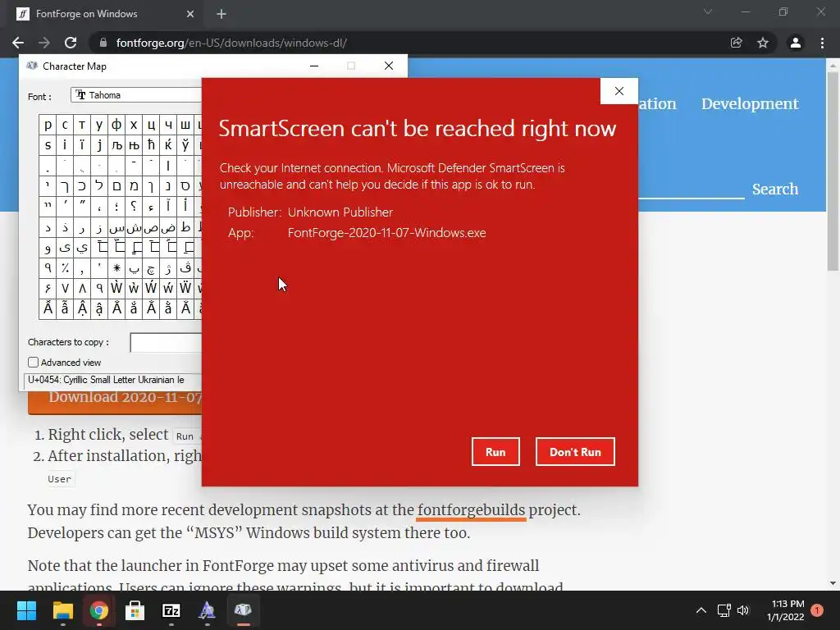Click the address bar URL
Viewport: 840px width, 630px height.
tap(231, 43)
